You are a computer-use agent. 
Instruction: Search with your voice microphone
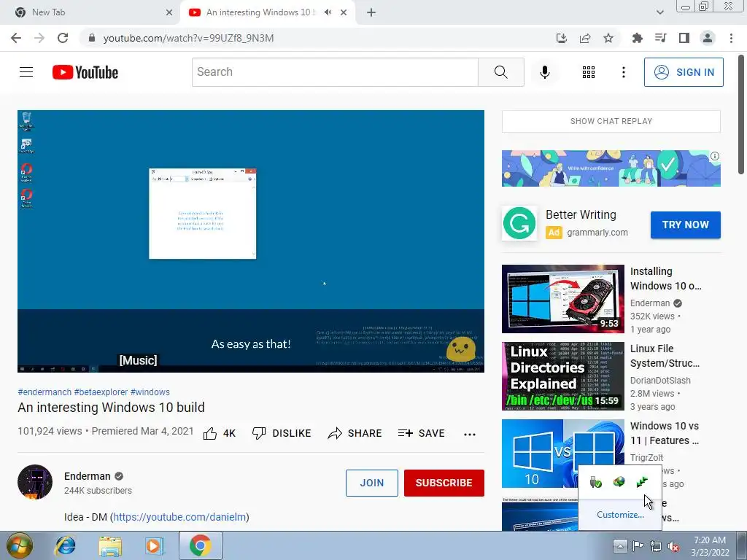(544, 72)
